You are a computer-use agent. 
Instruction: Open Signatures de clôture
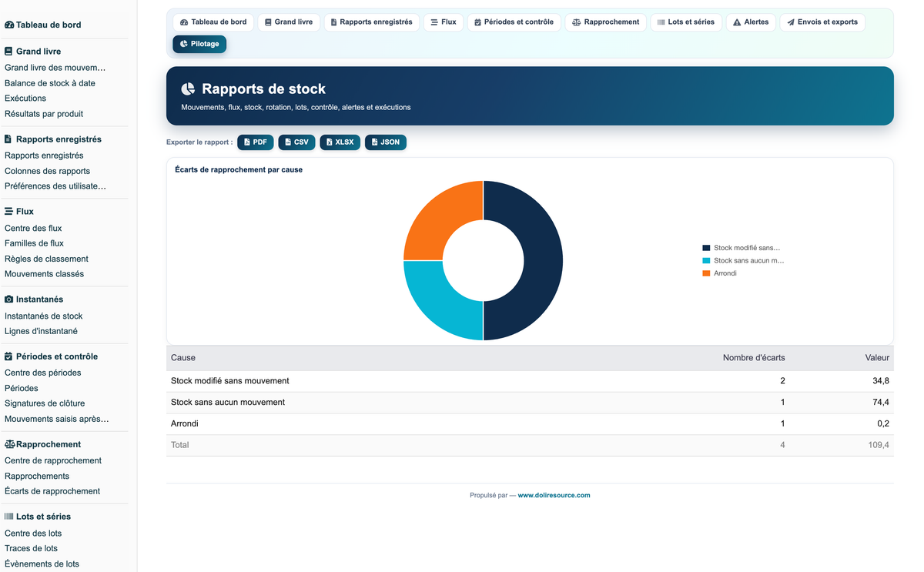pos(45,403)
